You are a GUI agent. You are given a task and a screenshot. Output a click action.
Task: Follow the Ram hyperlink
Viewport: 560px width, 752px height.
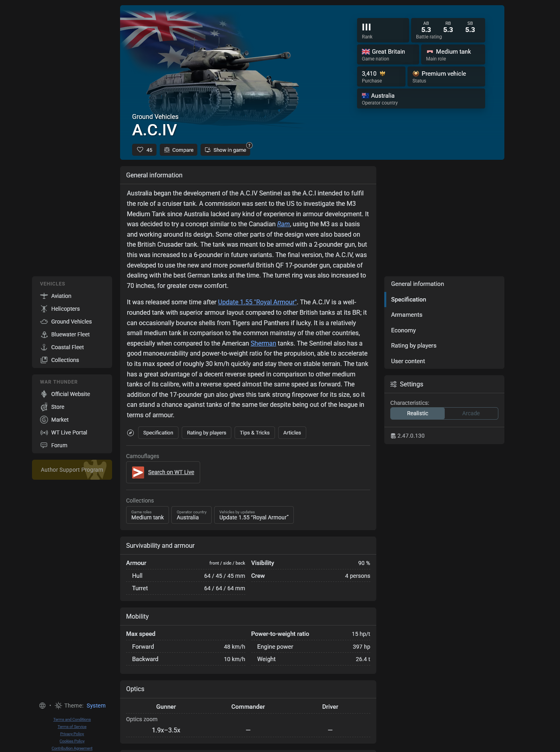(x=283, y=224)
